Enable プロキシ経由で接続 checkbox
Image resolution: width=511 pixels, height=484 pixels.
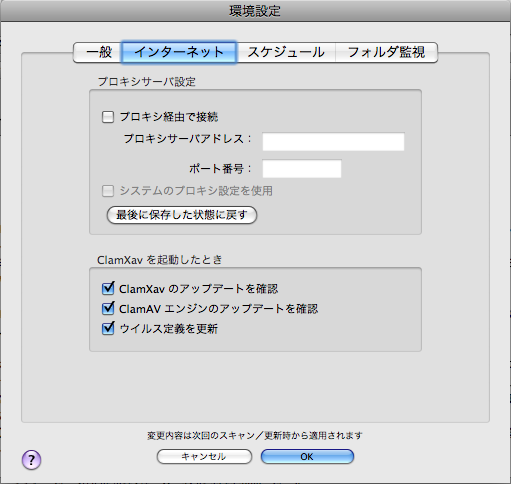click(x=108, y=117)
